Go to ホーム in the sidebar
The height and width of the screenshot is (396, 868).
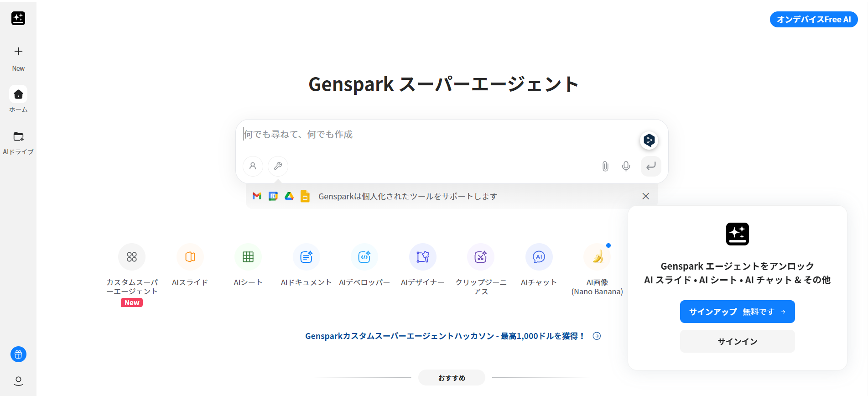[18, 94]
